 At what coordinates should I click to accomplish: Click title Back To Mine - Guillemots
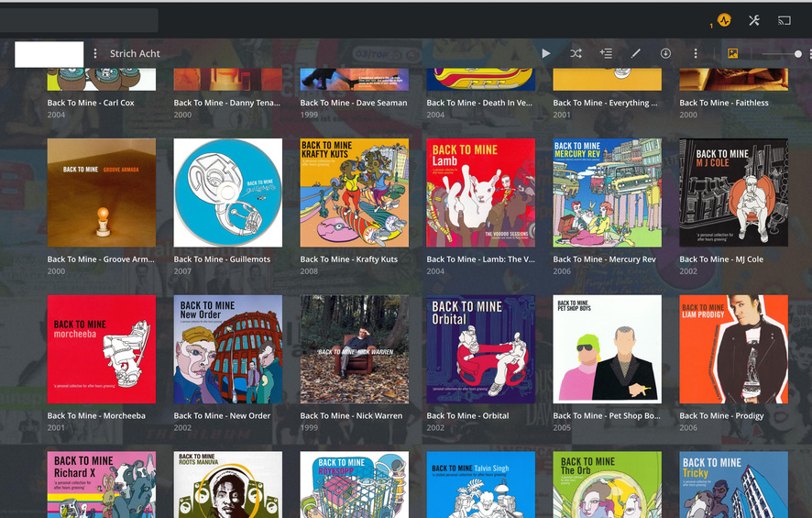tap(222, 259)
